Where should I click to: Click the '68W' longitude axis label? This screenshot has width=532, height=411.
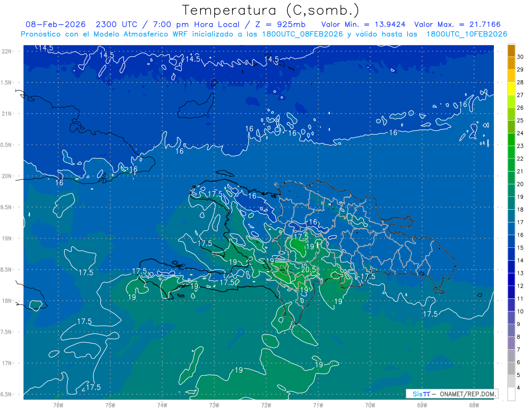474,405
